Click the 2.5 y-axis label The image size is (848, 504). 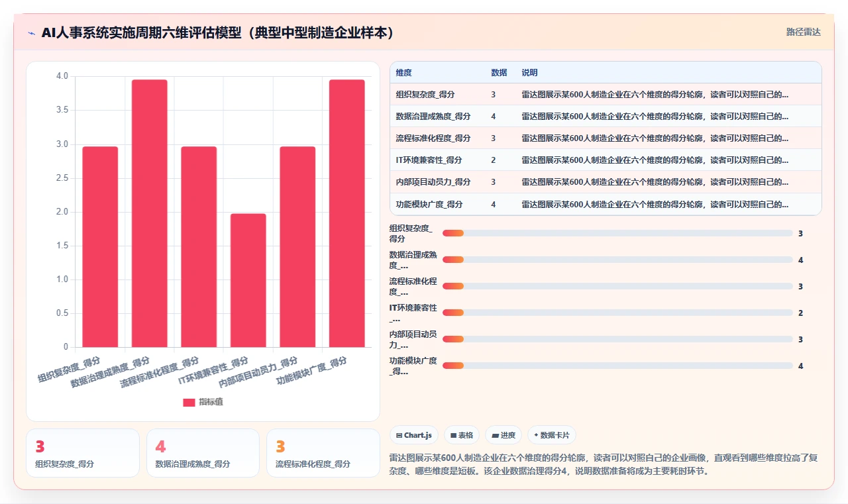click(62, 178)
